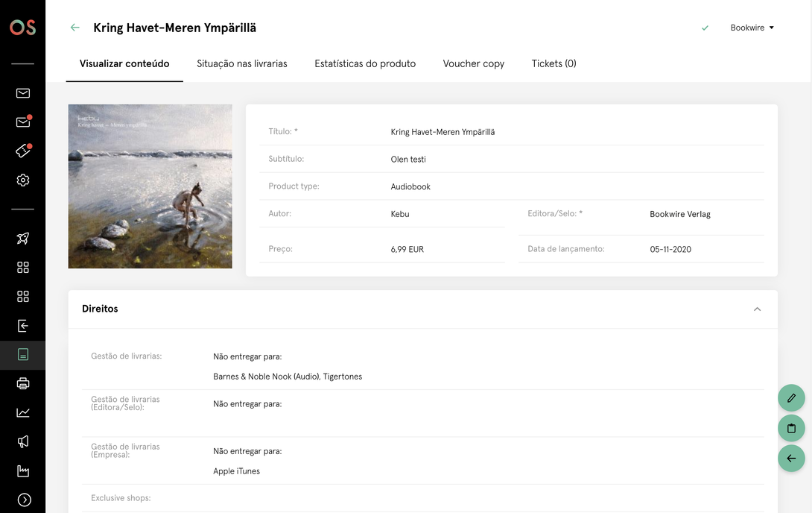Open the Bookwire account dropdown

(752, 28)
